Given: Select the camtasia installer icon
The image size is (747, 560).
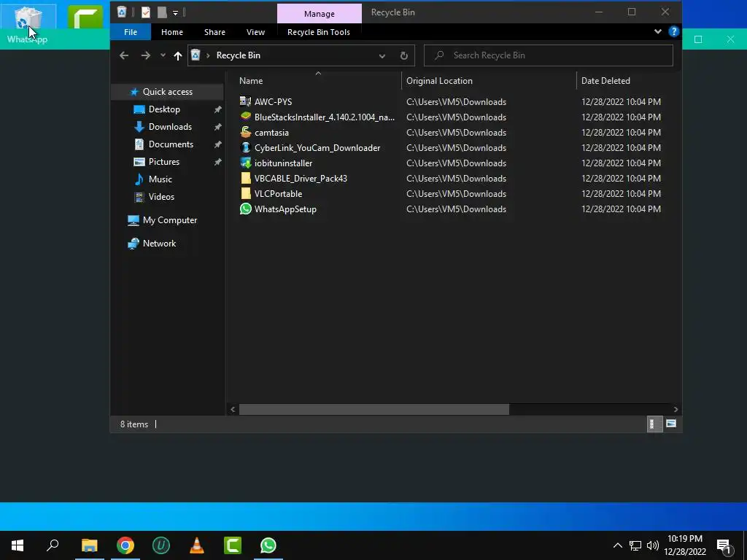Looking at the screenshot, I should point(245,133).
